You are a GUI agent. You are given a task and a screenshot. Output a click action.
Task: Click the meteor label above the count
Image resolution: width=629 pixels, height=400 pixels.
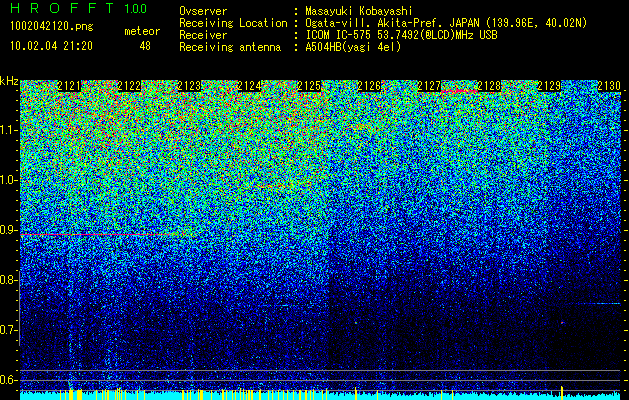142,31
